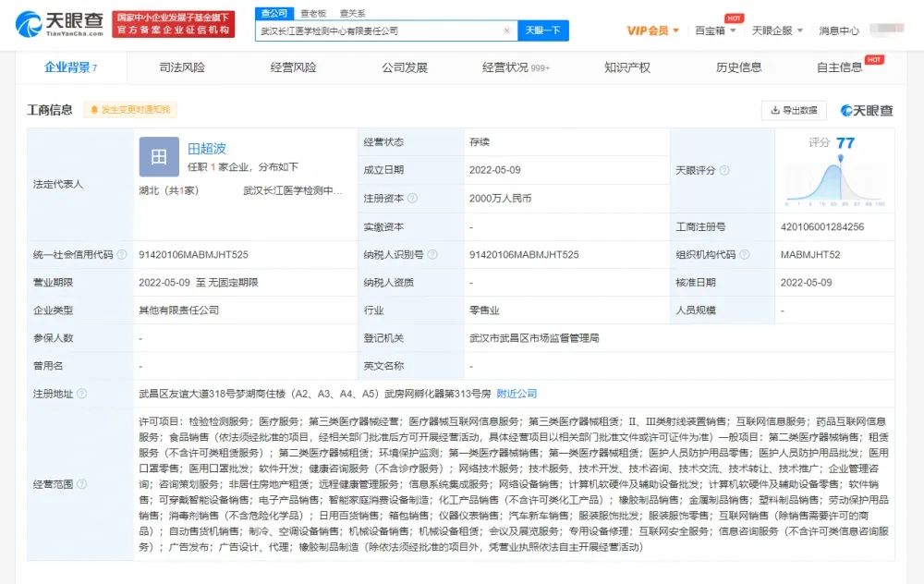Select the 查老板 search tab

313,13
